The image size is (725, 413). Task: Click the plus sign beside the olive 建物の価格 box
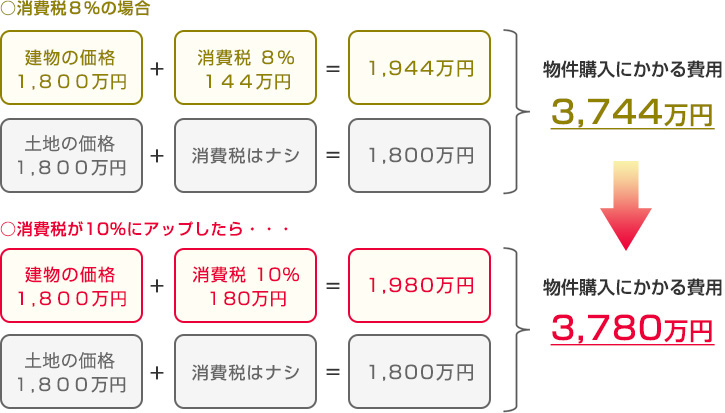[x=157, y=69]
